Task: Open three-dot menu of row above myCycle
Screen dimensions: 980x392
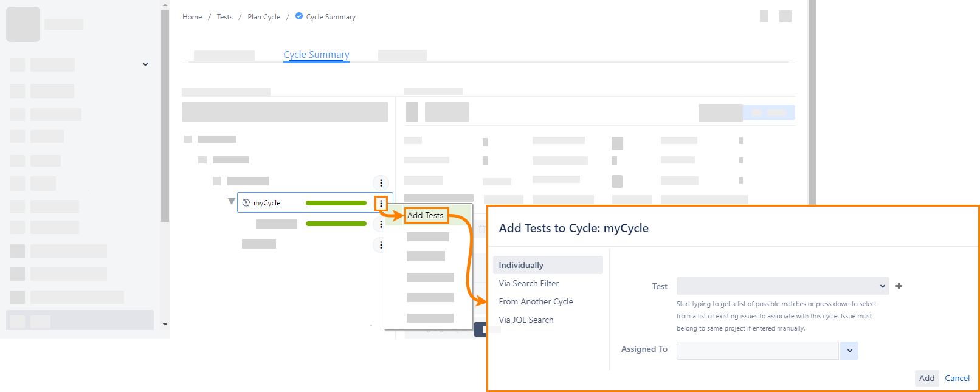Action: pyautogui.click(x=381, y=183)
